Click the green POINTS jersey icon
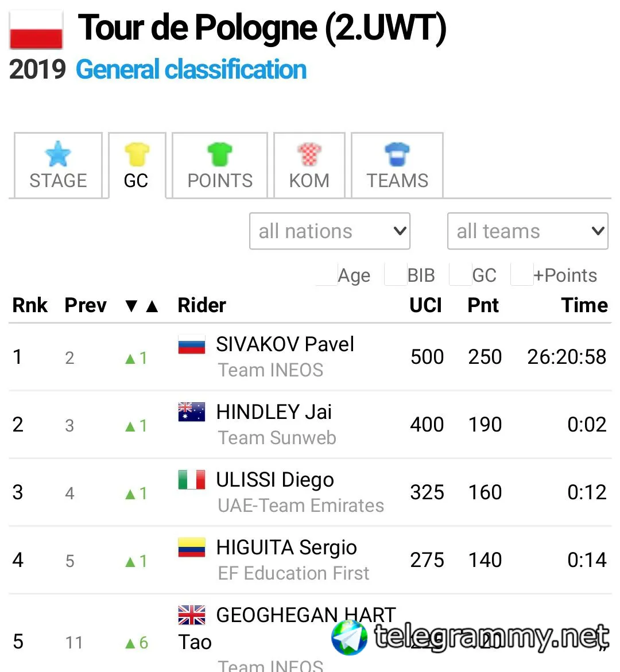Screen dimensions: 620x672 coord(220,154)
